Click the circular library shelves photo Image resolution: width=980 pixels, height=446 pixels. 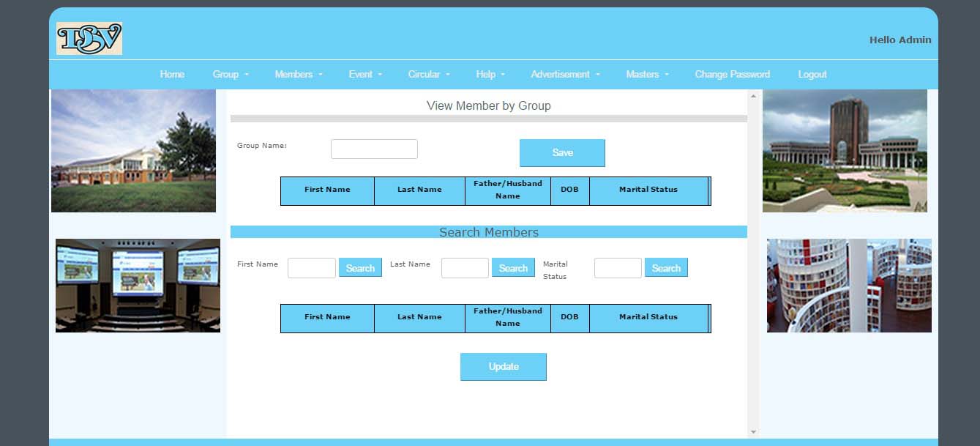point(849,286)
